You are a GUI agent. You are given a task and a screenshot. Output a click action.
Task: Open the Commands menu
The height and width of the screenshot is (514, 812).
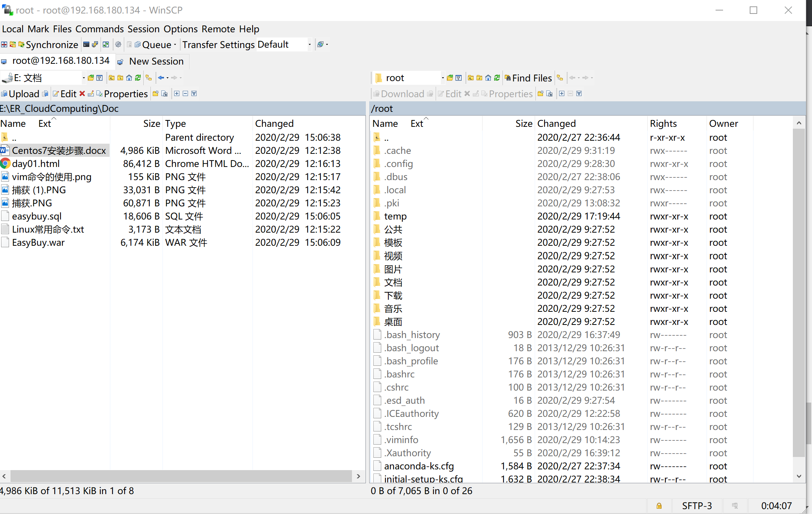coord(99,29)
